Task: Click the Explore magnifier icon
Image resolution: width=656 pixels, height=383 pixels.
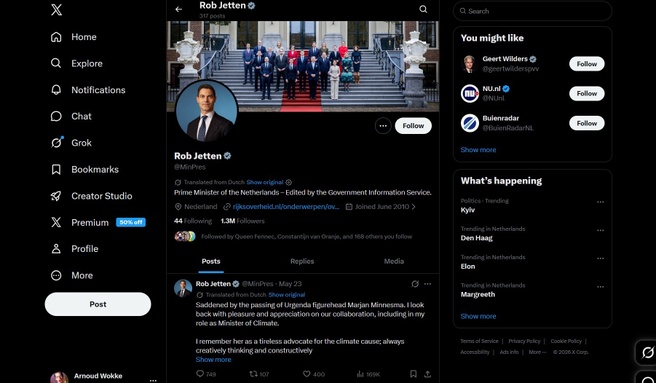Action: (56, 63)
